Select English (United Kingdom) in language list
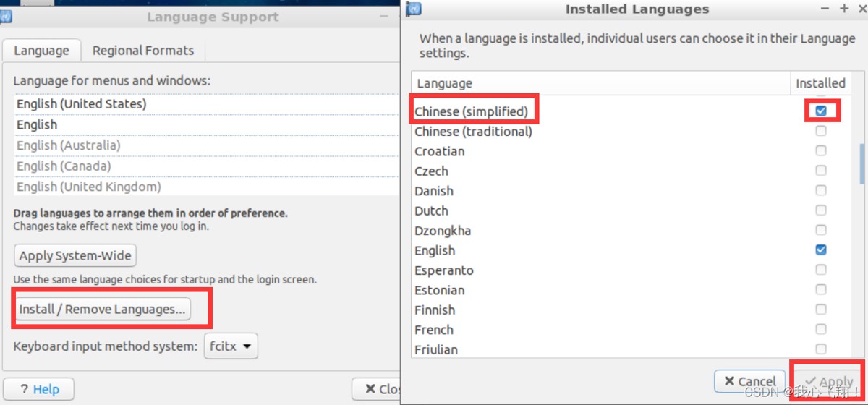This screenshot has height=405, width=868. [x=207, y=187]
